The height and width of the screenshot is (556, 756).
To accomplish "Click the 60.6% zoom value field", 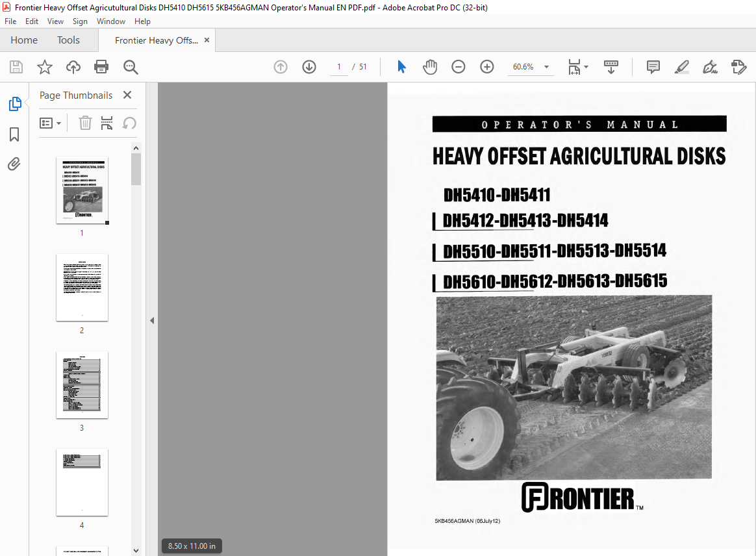I will 523,67.
